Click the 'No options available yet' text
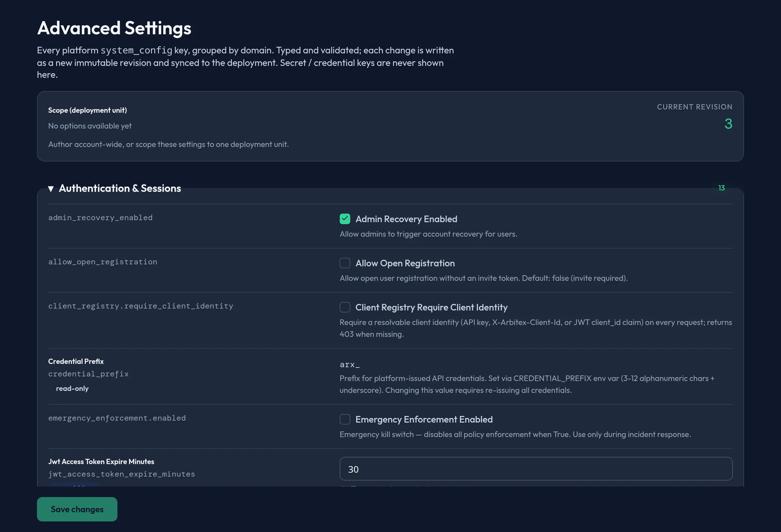781x532 pixels. pyautogui.click(x=90, y=126)
